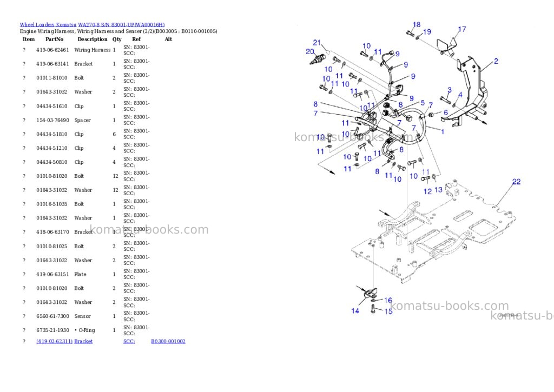554x392 pixels.
Task: Click quantity 6 in the 04434-51810 row
Action: pos(114,134)
